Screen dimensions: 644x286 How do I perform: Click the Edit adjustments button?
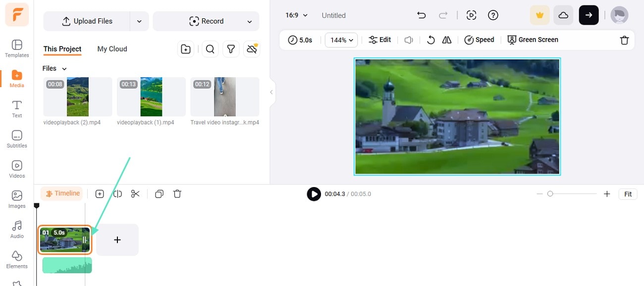[380, 40]
